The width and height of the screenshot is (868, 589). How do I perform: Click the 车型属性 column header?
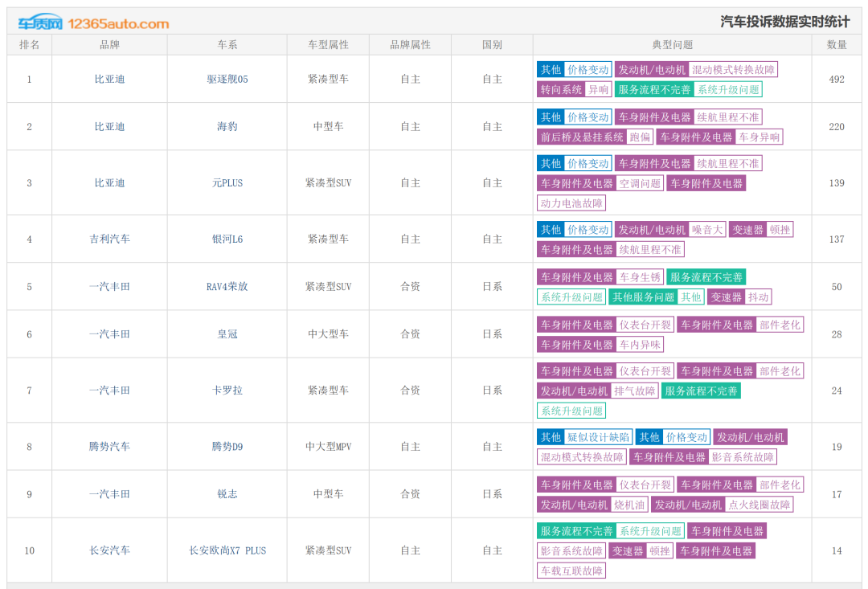(328, 45)
